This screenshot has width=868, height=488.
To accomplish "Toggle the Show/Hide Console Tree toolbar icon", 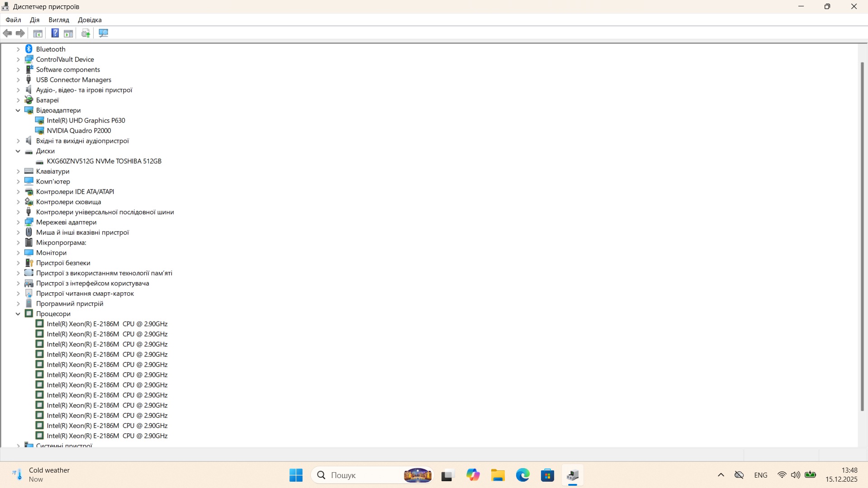I will [38, 33].
